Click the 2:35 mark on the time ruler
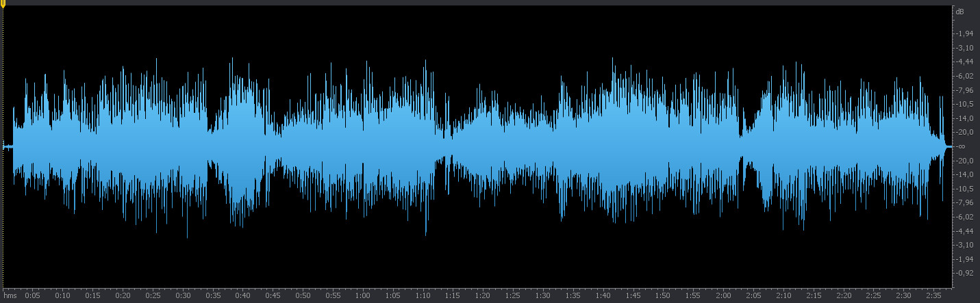Viewport: 980px width, 303px height. pos(934,295)
